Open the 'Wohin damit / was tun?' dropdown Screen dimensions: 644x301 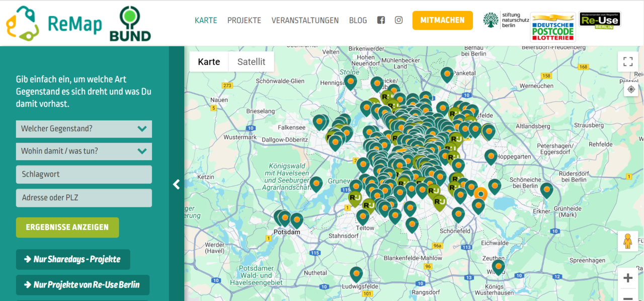coord(84,151)
